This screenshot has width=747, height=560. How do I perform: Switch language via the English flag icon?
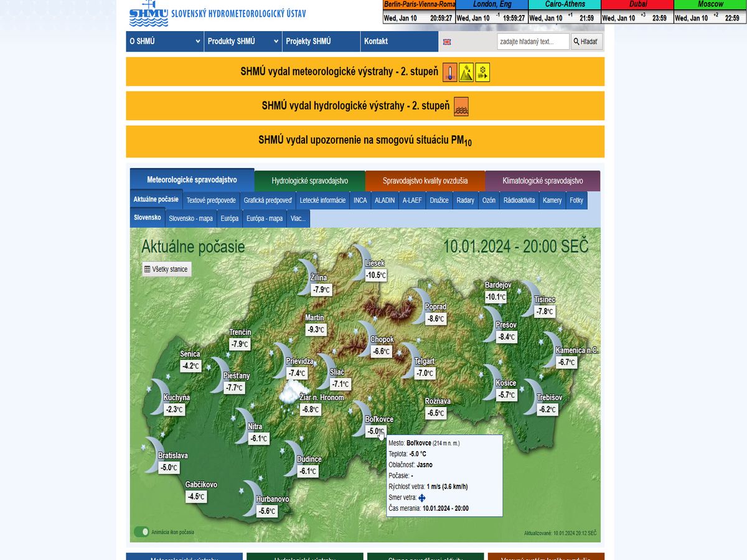point(446,42)
